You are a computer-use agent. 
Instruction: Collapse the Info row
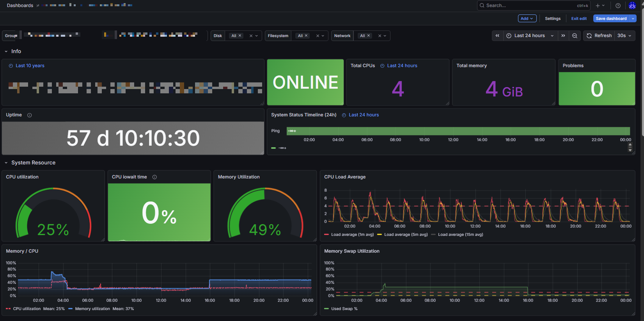click(6, 52)
